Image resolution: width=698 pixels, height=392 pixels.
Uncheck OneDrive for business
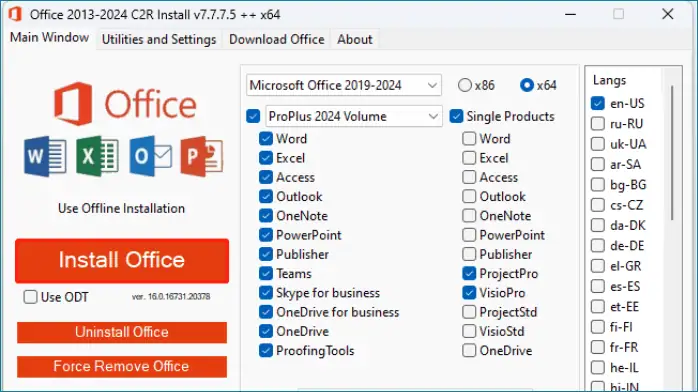266,312
